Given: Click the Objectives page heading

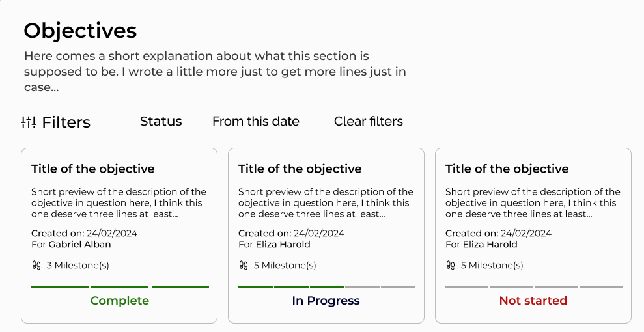Looking at the screenshot, I should [80, 31].
